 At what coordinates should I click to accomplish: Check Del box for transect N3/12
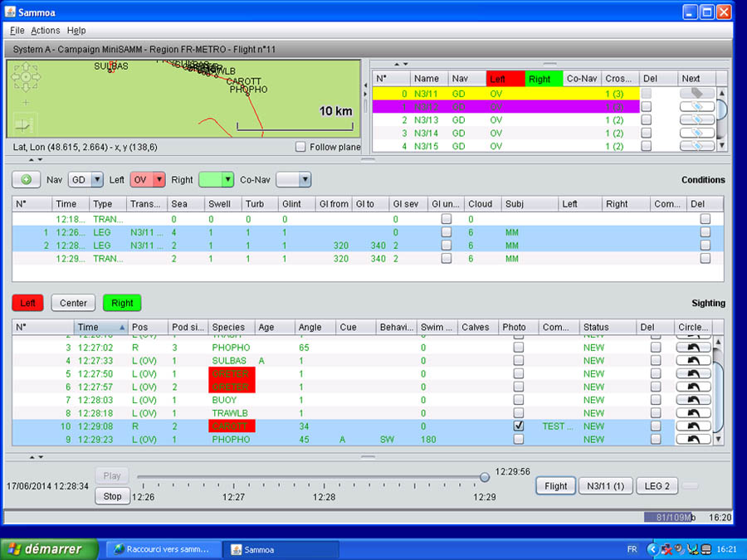(647, 107)
